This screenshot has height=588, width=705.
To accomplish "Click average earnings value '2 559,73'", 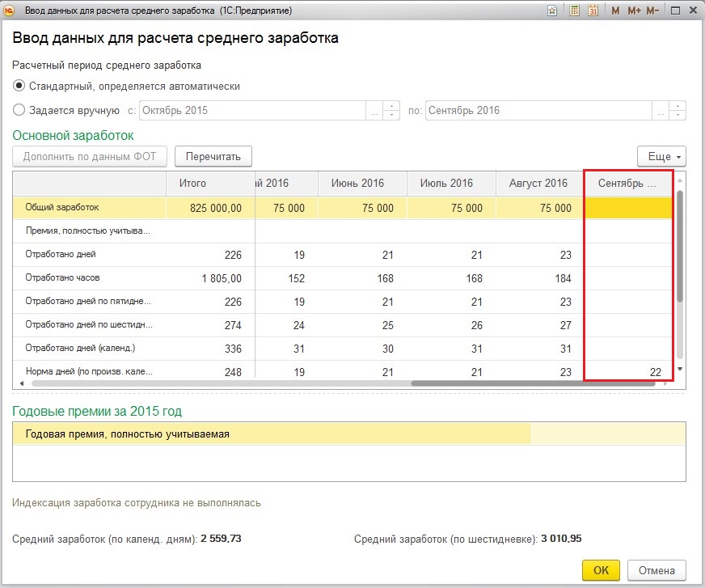I will pos(221,538).
